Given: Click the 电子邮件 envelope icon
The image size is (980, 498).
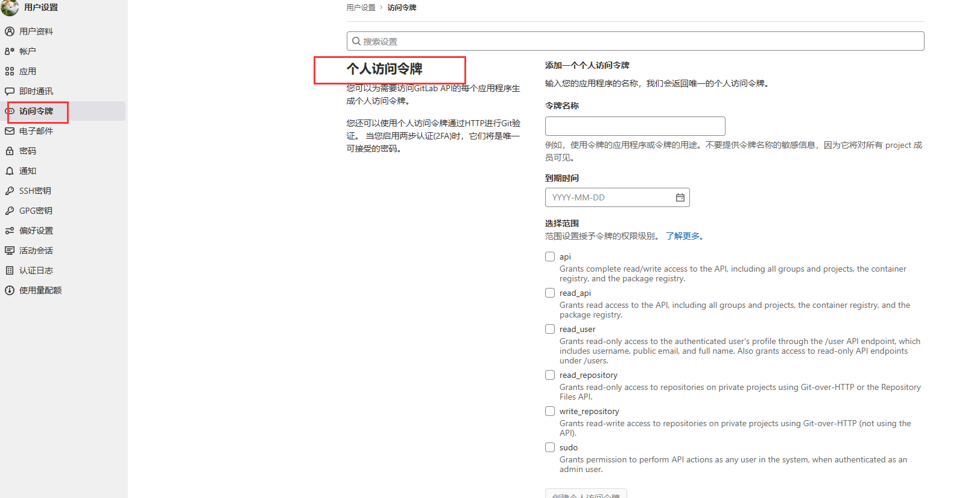Looking at the screenshot, I should click(x=10, y=131).
